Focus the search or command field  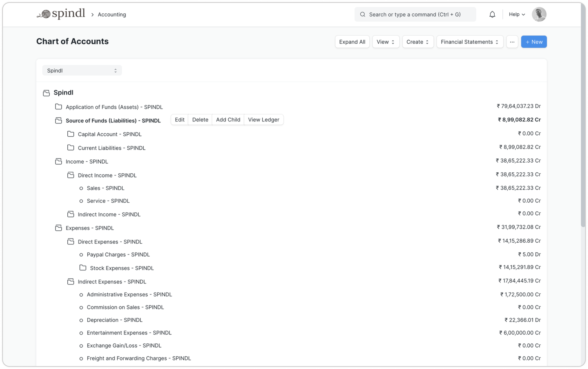415,14
